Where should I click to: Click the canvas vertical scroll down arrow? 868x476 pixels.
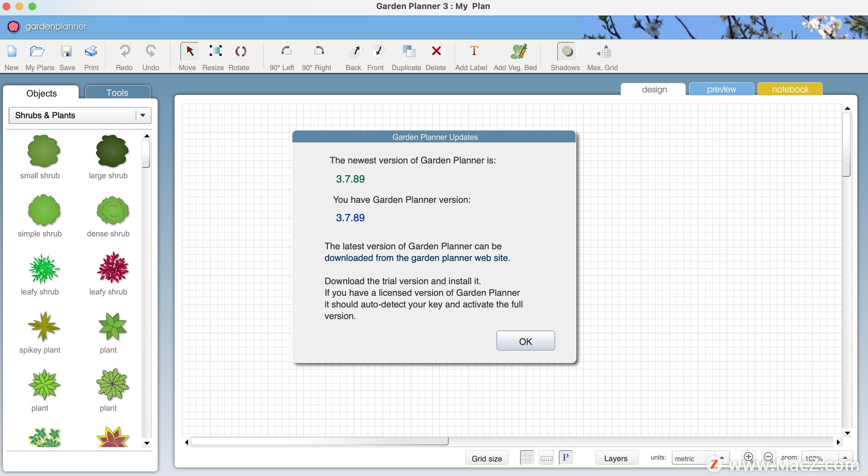[847, 433]
